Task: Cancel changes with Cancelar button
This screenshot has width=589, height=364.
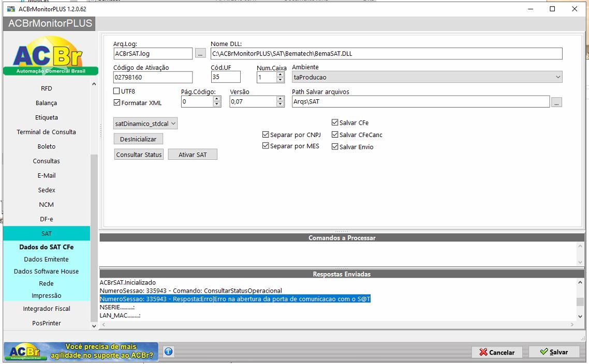Action: [497, 352]
